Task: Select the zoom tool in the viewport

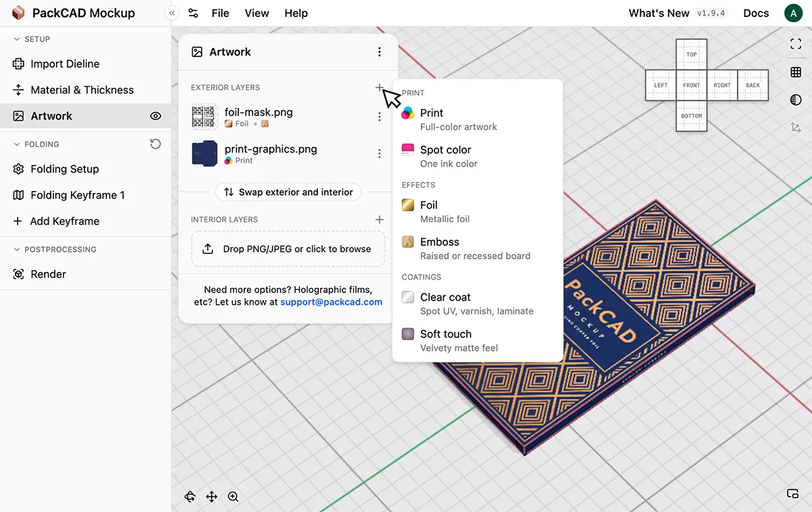Action: coord(233,496)
